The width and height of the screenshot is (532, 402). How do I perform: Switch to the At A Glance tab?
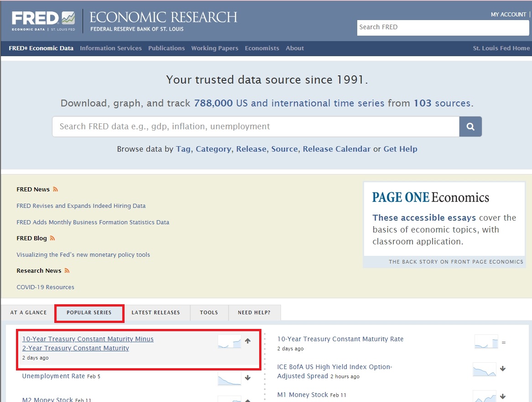(28, 312)
